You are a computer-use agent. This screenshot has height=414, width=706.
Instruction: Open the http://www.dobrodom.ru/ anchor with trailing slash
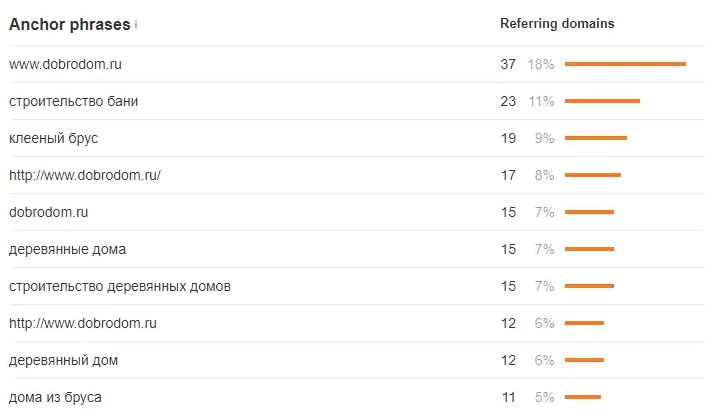(85, 175)
